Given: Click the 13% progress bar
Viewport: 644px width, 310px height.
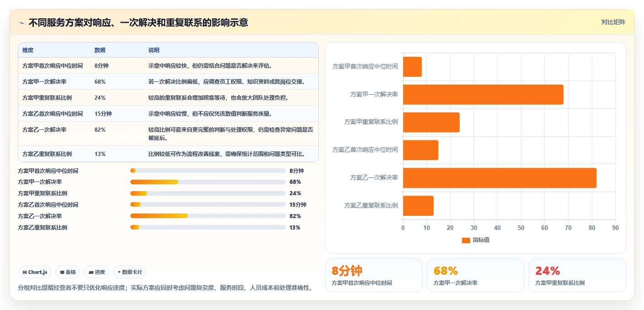Looking at the screenshot, I should click(x=208, y=227).
